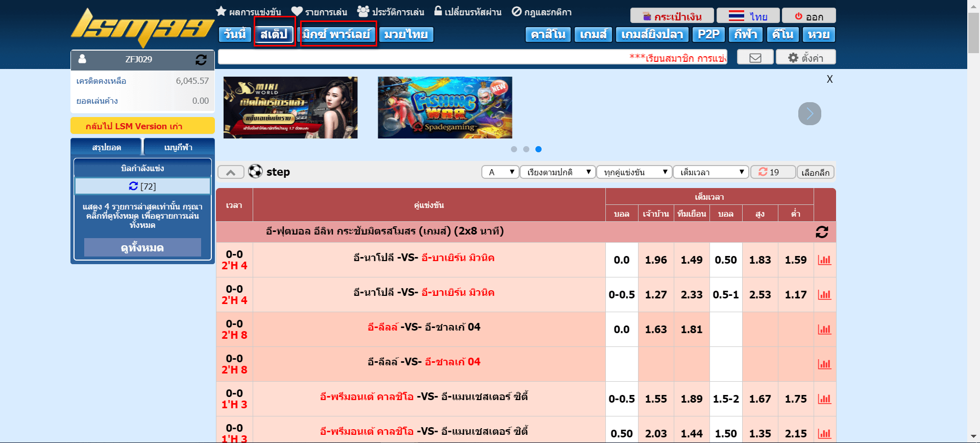Image resolution: width=980 pixels, height=443 pixels.
Task: Collapse the step section with up chevron
Action: click(231, 172)
